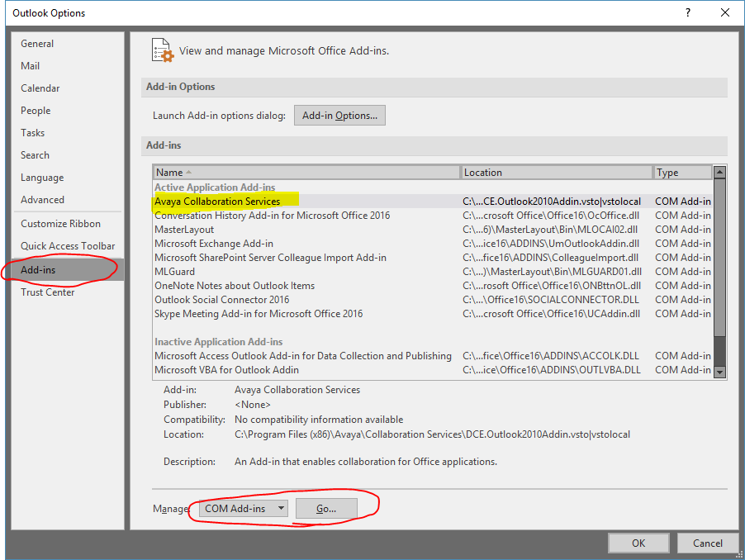This screenshot has width=745, height=560.
Task: Select Avaya Collaboration Services add-in
Action: coord(217,202)
